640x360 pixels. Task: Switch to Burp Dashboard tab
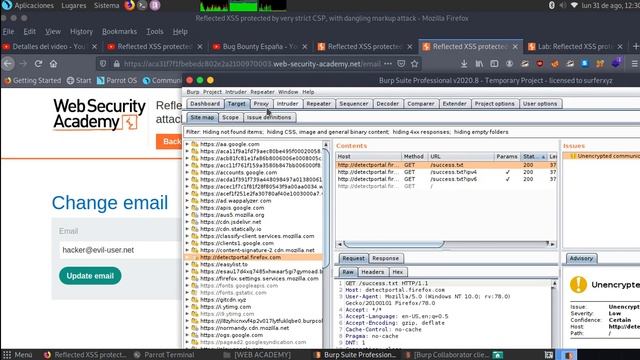[x=205, y=104]
